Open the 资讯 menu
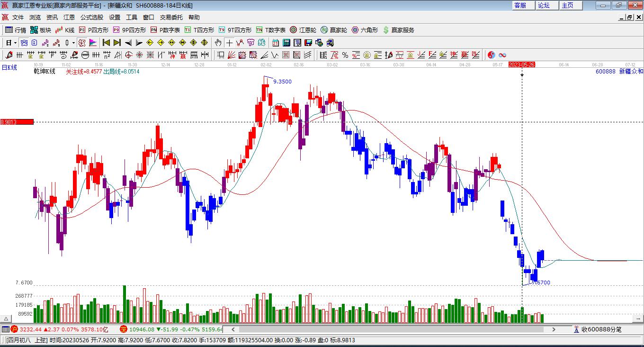This screenshot has width=644, height=347. tap(52, 18)
